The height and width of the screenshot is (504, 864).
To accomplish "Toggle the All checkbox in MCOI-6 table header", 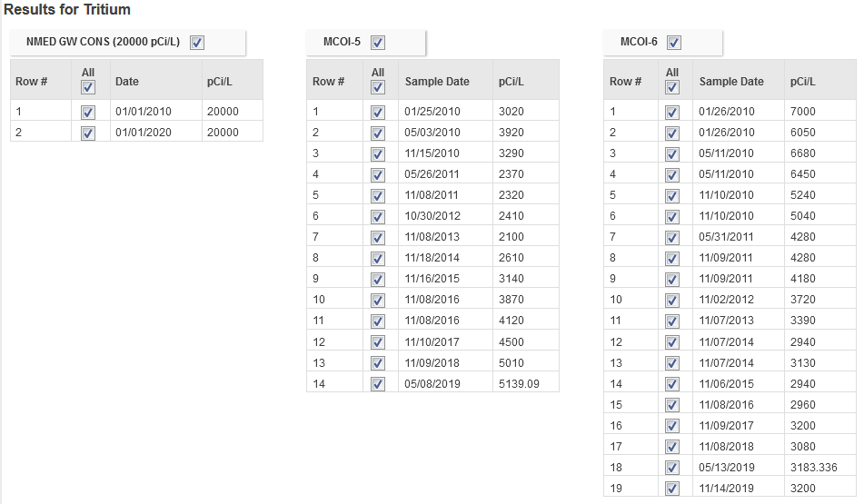I will tap(672, 87).
